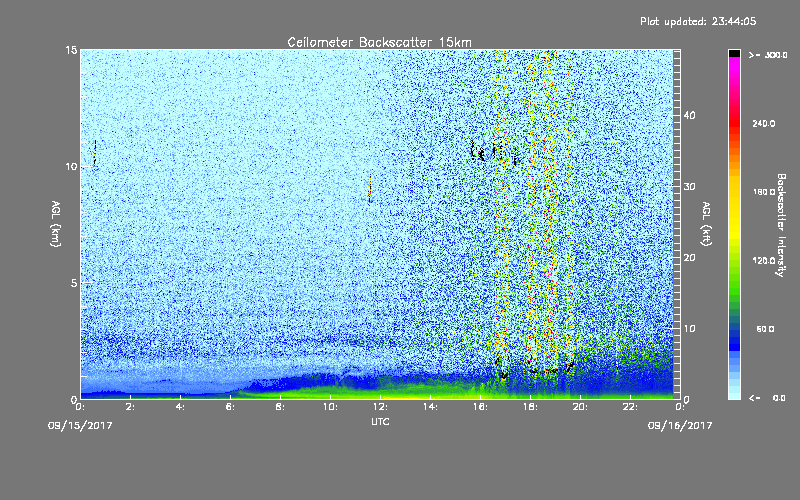Click the left 'AGL (km)' axis label

pos(56,224)
